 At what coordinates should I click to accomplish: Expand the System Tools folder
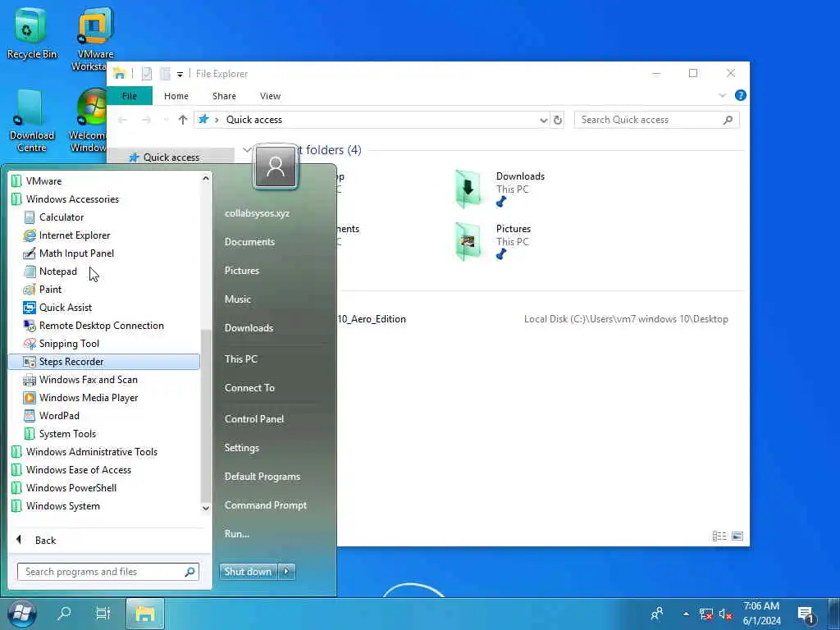(60, 434)
